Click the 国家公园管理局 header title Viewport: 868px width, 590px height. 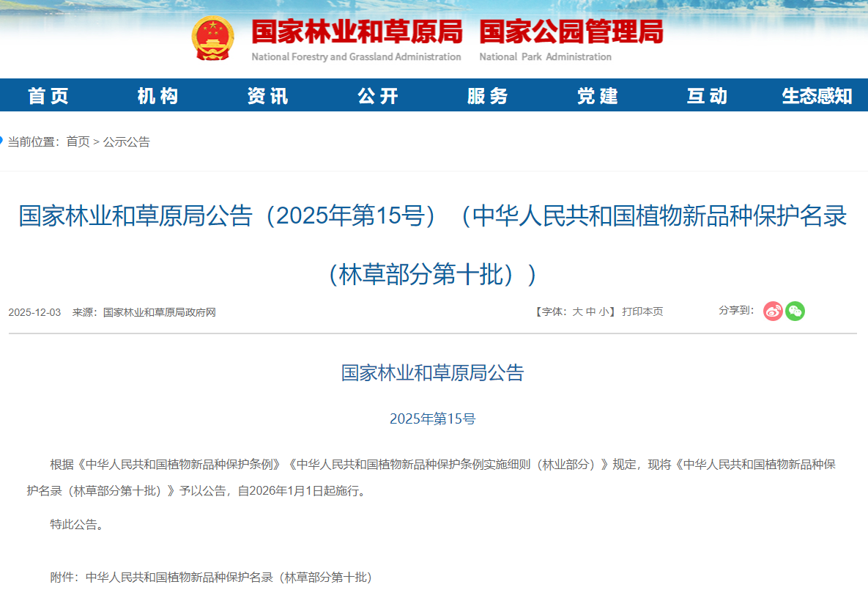[571, 33]
